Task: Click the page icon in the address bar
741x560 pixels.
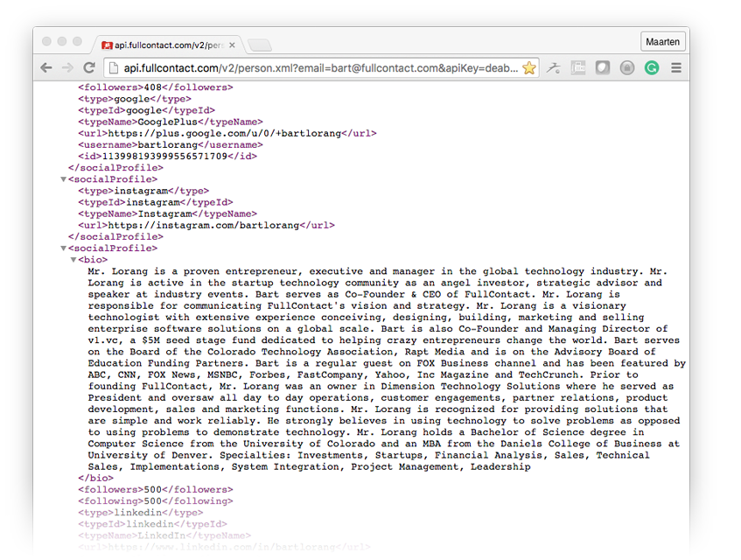Action: pos(114,68)
